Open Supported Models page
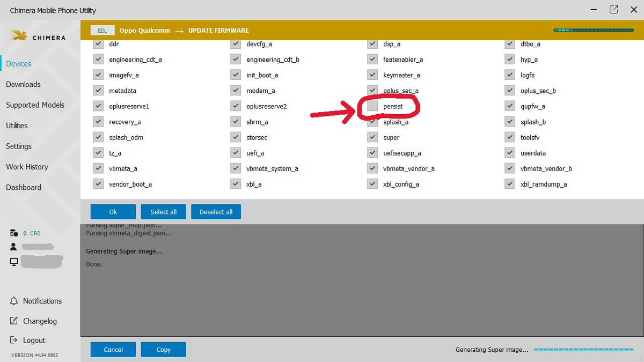This screenshot has height=362, width=644. pos(35,105)
